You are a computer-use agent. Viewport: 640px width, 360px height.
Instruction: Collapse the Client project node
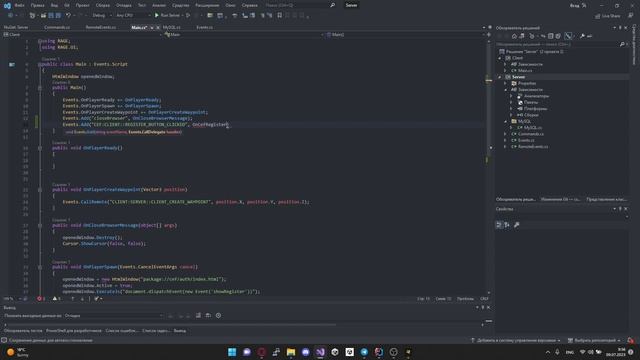point(500,58)
